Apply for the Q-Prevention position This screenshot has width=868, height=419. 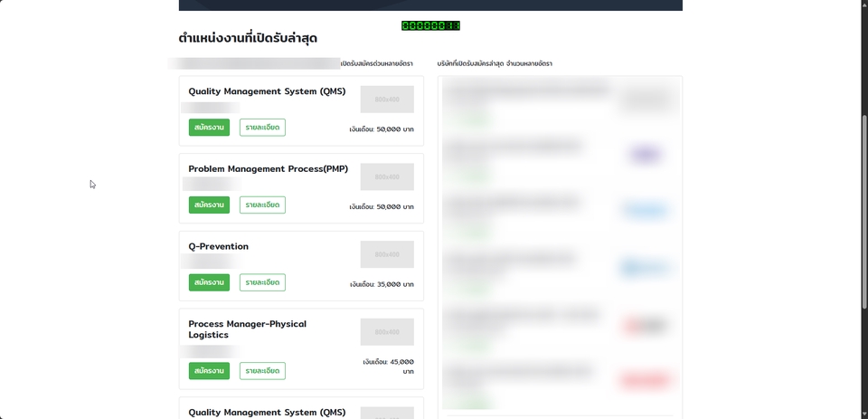tap(209, 282)
